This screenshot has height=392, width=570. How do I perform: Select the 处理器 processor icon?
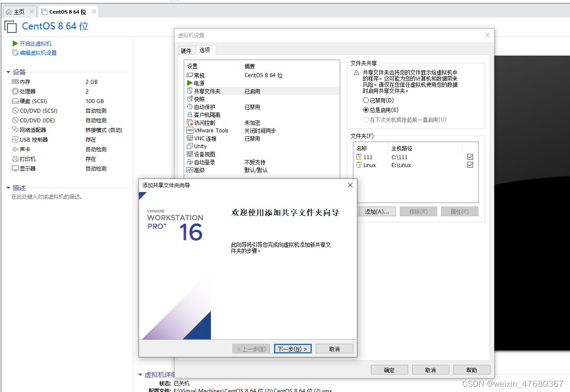[15, 92]
